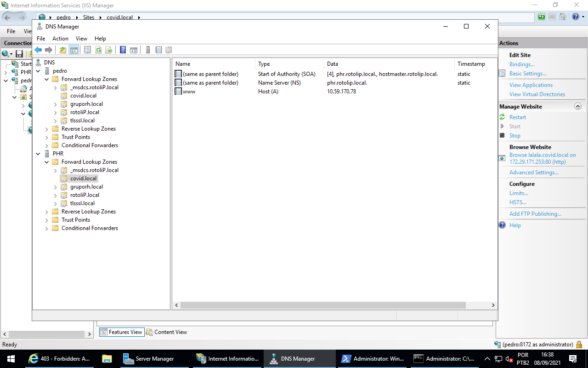Click the green Refresh toolbar icon
Image resolution: width=588 pixels, height=368 pixels.
(x=98, y=50)
